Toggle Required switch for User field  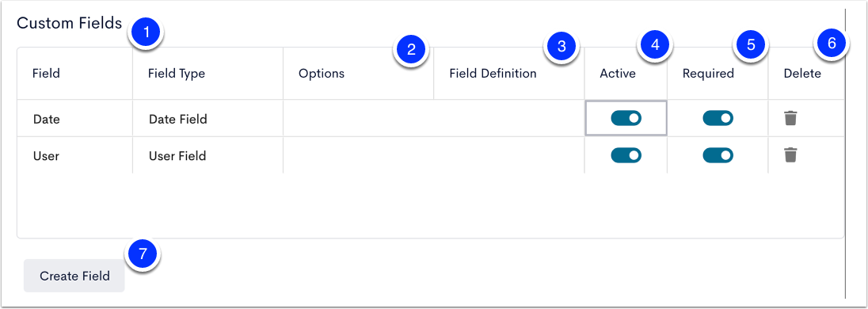718,155
